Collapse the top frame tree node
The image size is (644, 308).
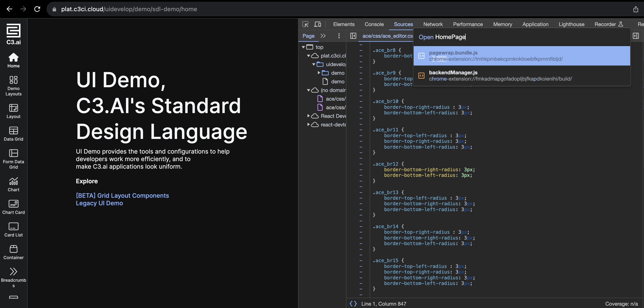click(x=303, y=47)
